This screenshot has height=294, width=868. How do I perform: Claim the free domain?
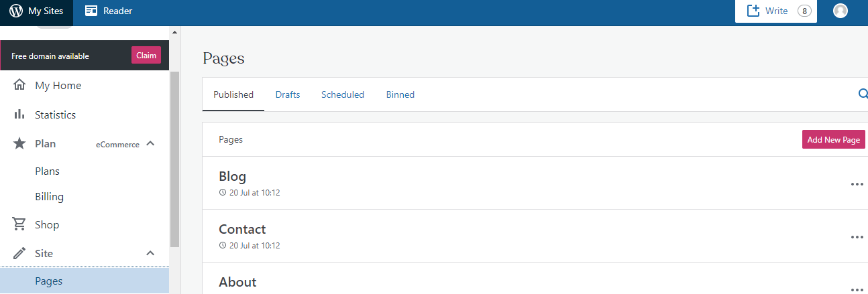(x=146, y=56)
